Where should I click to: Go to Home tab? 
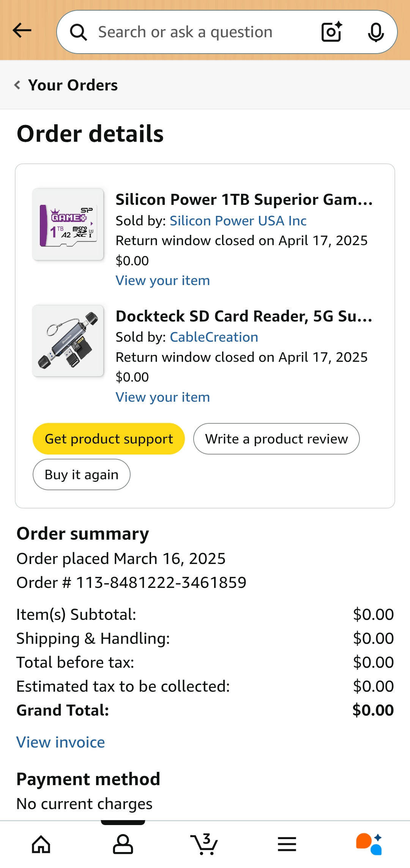41,844
